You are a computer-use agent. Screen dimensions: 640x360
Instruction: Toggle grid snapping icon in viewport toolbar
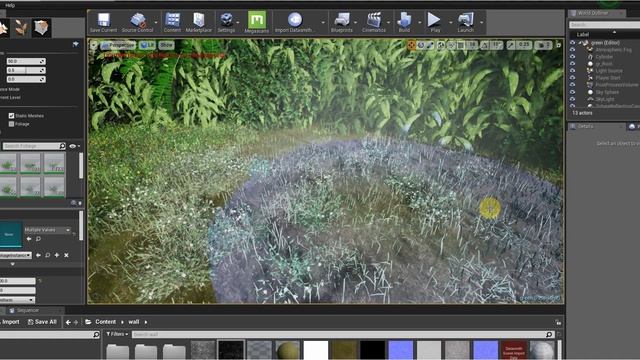(x=461, y=45)
